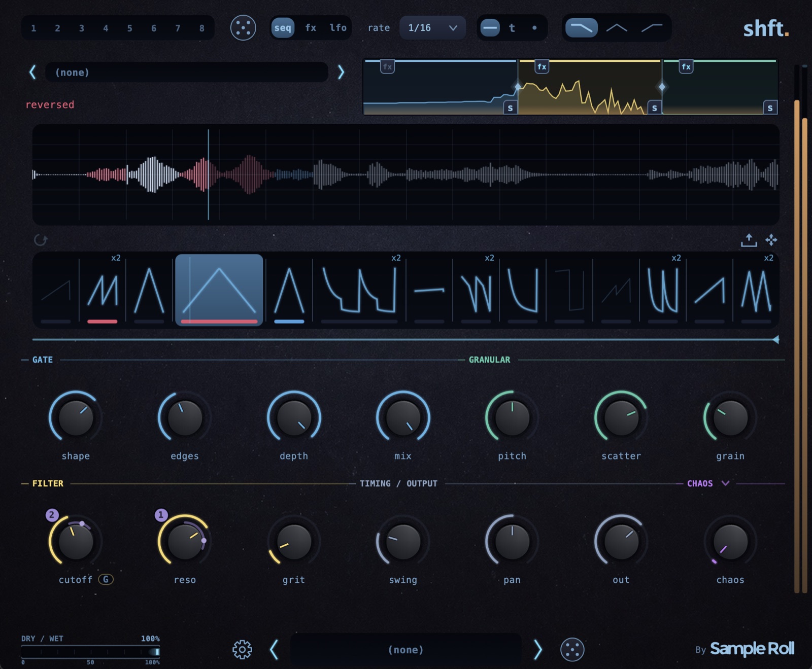Select the single U-shaped step

tap(522, 290)
